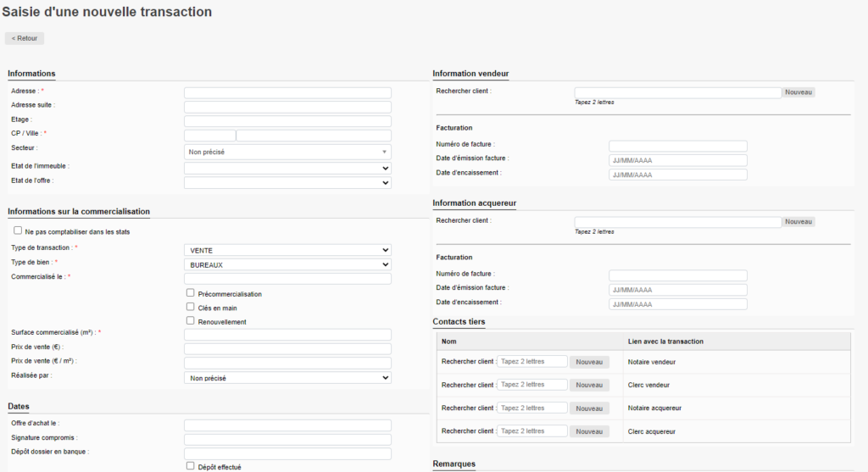This screenshot has height=472, width=868.
Task: Check 'Ne pas comptabiliser dans les stats'
Action: [x=18, y=230]
